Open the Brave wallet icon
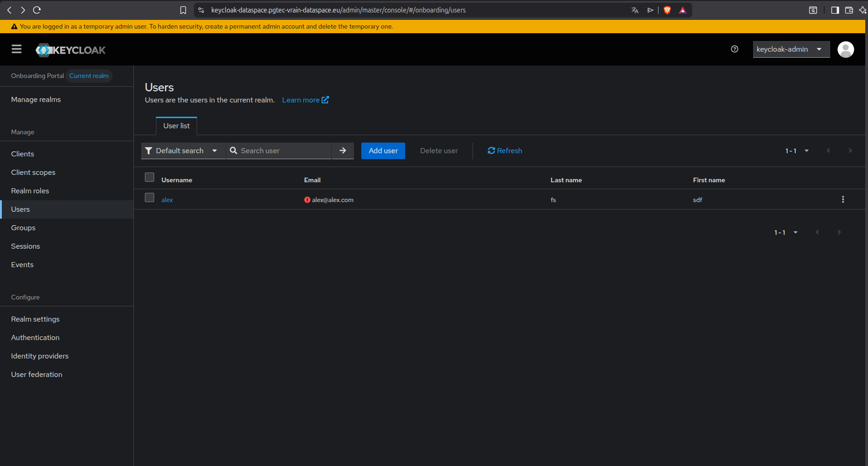The image size is (868, 466). click(x=849, y=10)
